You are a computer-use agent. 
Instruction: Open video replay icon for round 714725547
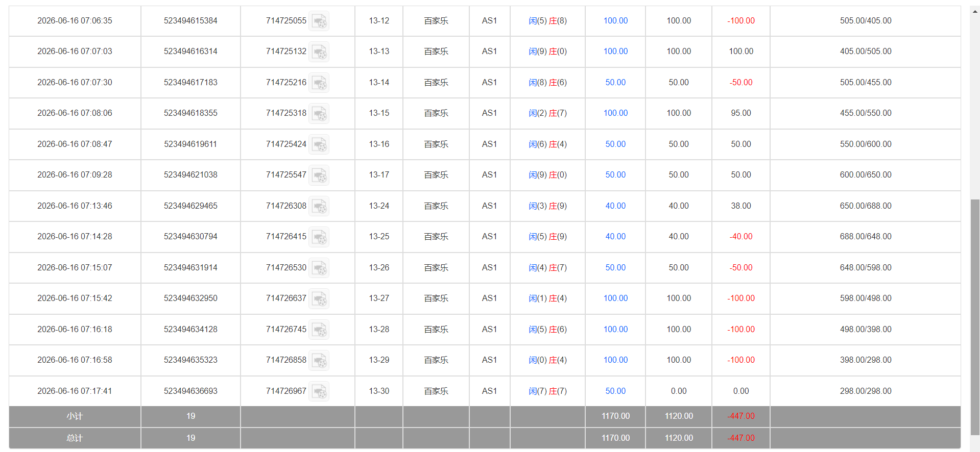(x=319, y=175)
